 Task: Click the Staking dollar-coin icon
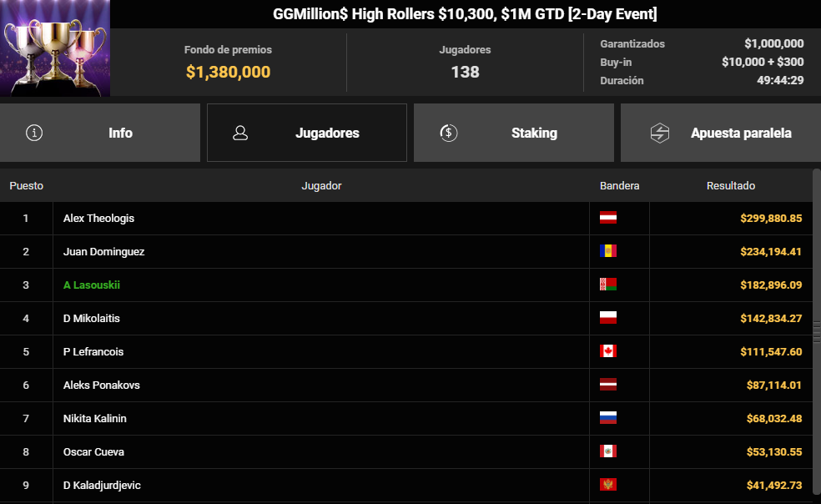449,133
